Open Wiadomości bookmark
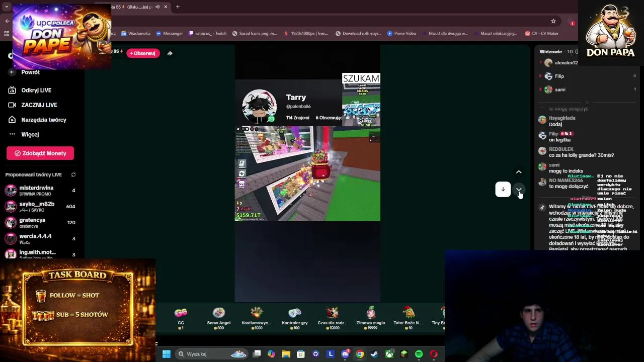Image resolution: width=644 pixels, height=362 pixels. point(136,34)
